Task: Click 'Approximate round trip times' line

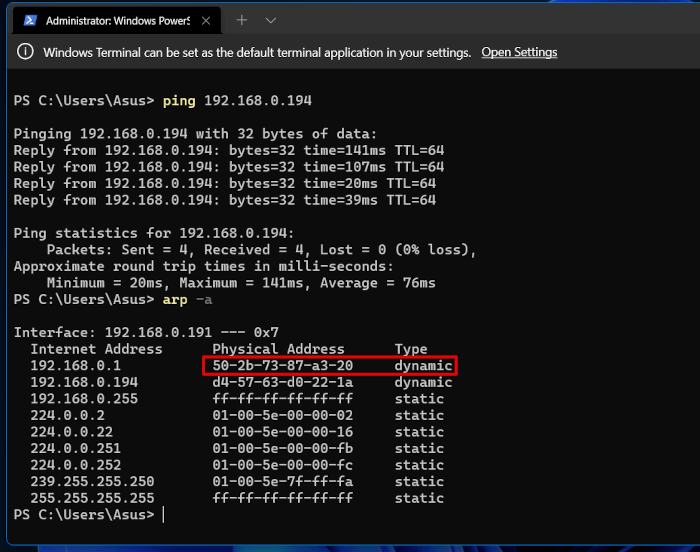Action: pos(204,266)
